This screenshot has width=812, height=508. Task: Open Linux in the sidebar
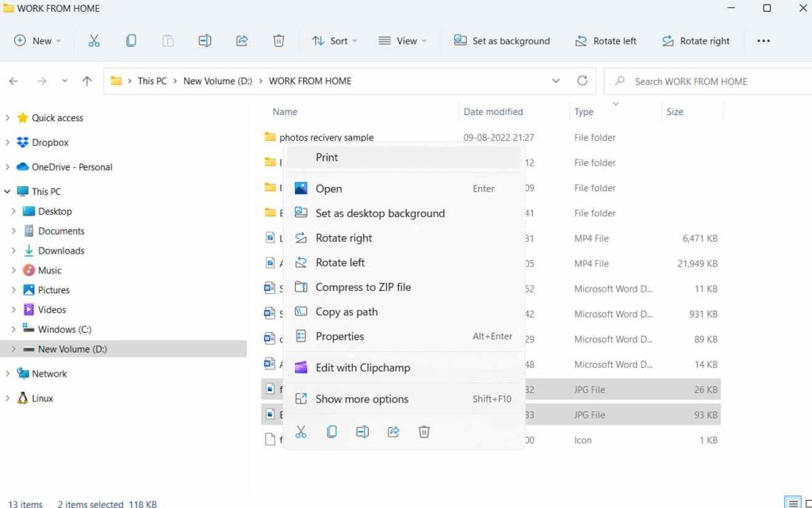42,399
